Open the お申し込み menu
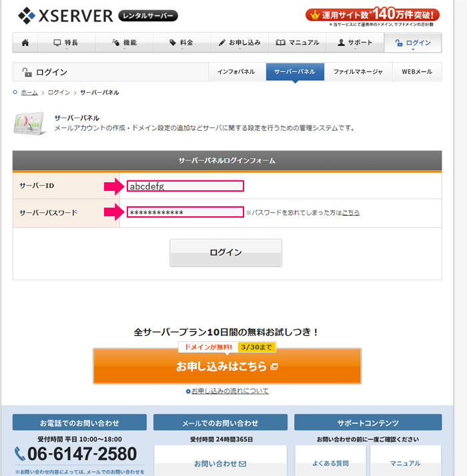This screenshot has width=467, height=476. tap(240, 43)
